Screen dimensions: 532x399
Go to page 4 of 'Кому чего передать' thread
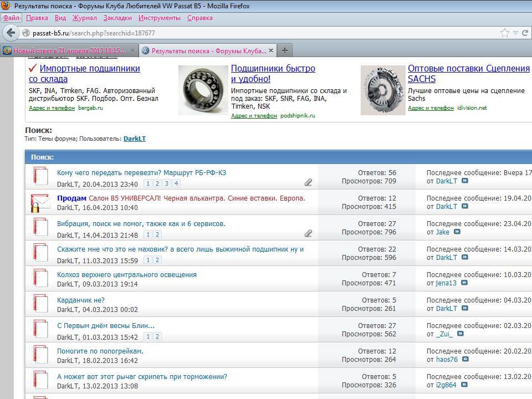[x=176, y=183]
